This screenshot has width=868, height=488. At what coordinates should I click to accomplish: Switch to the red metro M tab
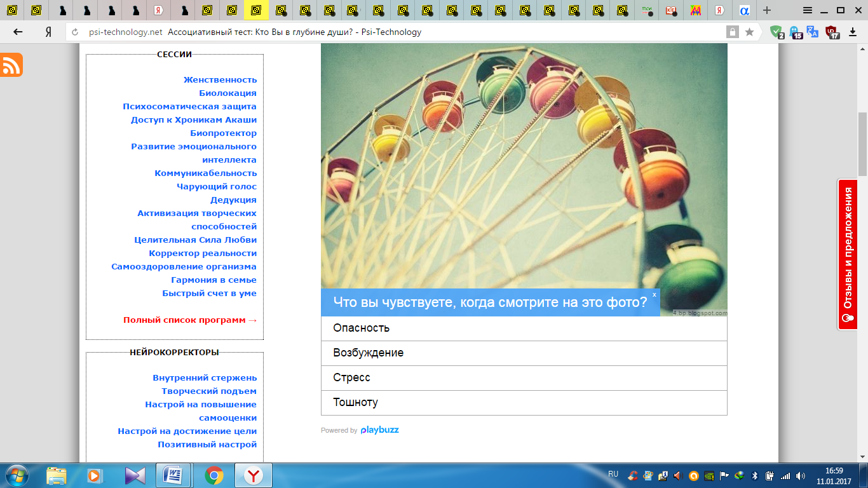pyautogui.click(x=696, y=10)
